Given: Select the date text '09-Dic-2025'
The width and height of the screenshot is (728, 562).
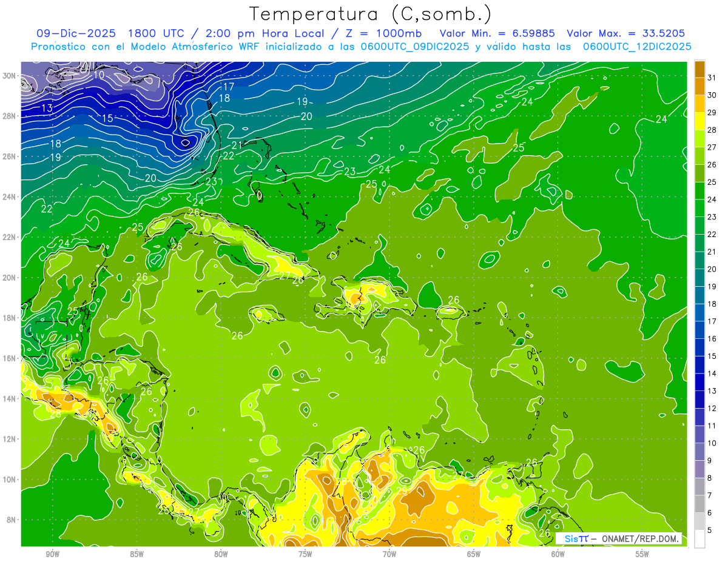Looking at the screenshot, I should 76,33.
